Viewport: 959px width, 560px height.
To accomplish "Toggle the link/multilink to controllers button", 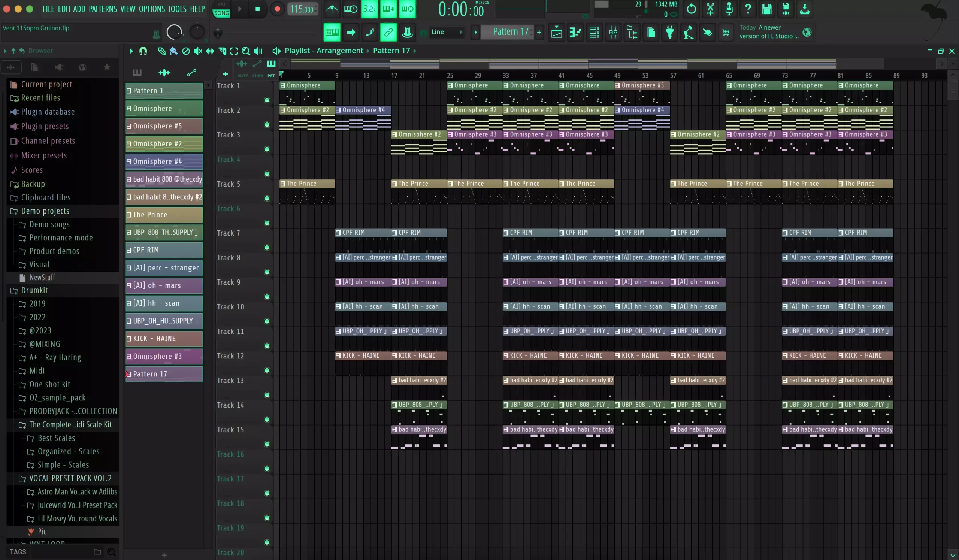I will click(x=388, y=32).
